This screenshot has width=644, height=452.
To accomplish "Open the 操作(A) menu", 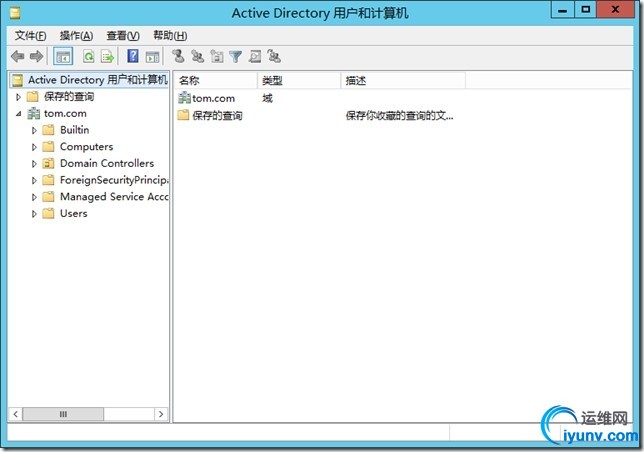I will click(76, 36).
